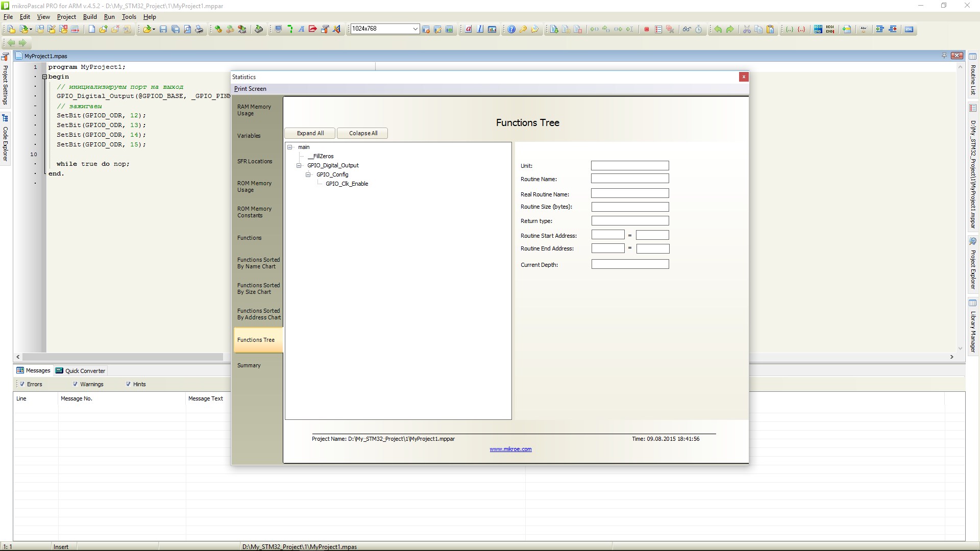This screenshot has width=980, height=551.
Task: Open the Build menu
Action: (x=90, y=17)
